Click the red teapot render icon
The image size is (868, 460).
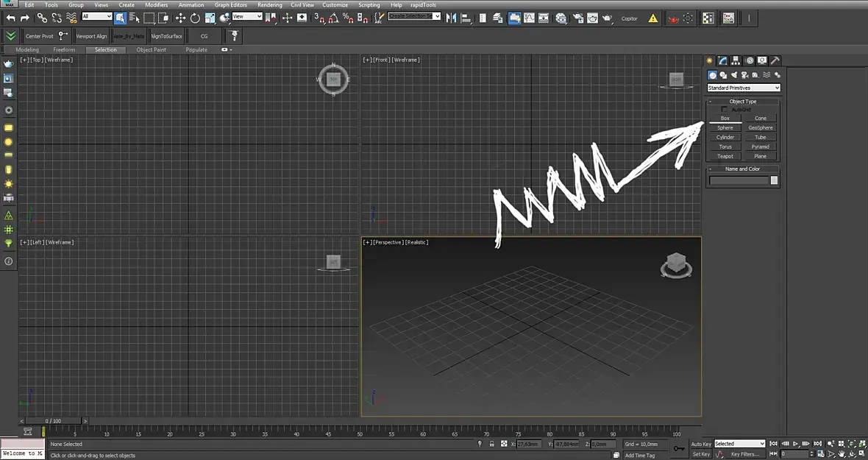pyautogui.click(x=673, y=18)
